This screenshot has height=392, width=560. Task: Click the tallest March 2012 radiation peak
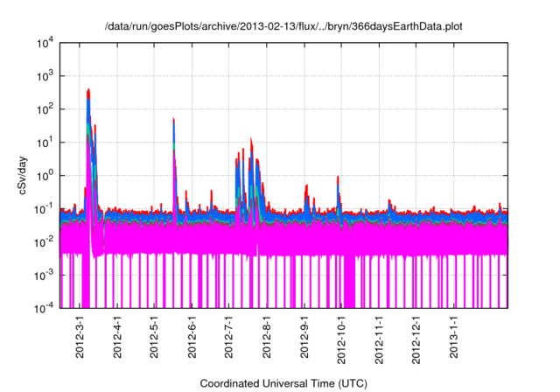[88, 90]
